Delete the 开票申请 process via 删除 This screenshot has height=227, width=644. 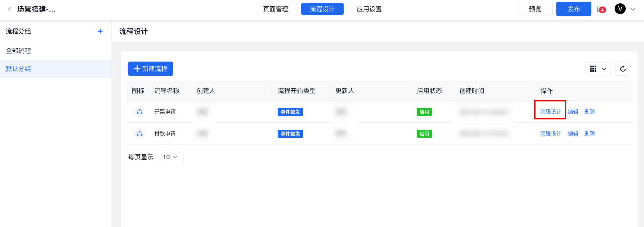coord(589,112)
